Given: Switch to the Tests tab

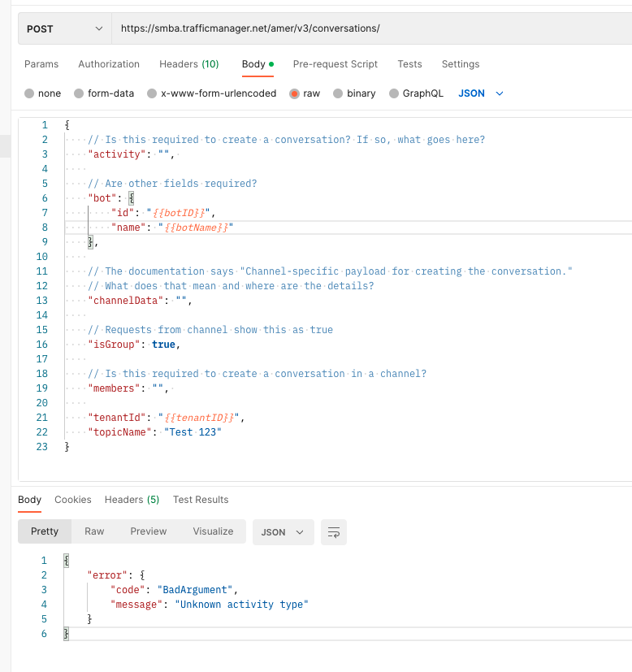Looking at the screenshot, I should click(409, 64).
